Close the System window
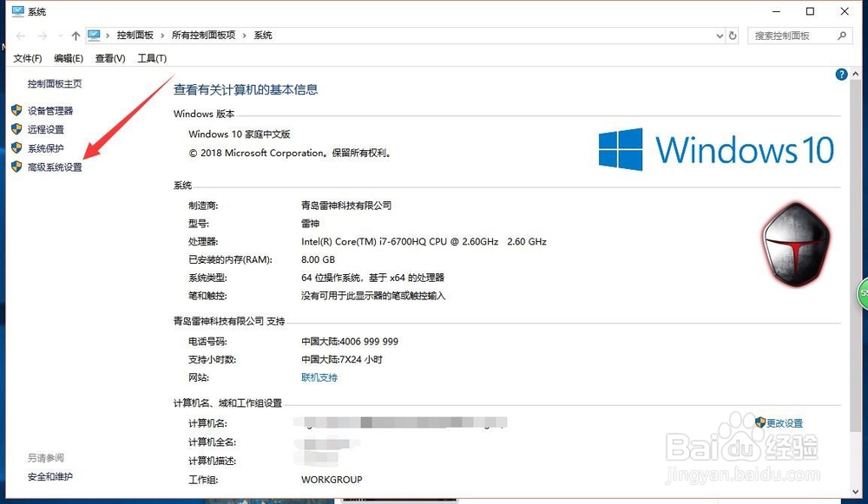868x504 pixels. coord(845,11)
